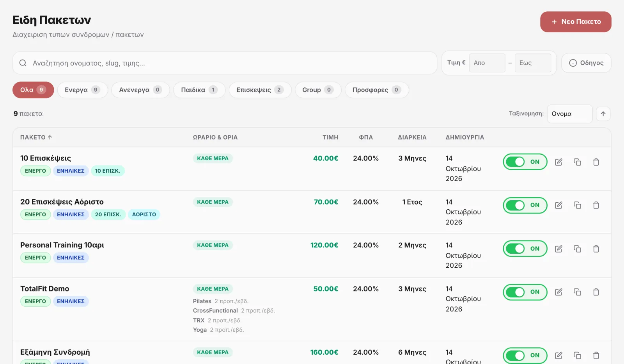Viewport: 624px width, 364px height.
Task: Edit the 20 Επισκέψεις Αόριστο package
Action: [558, 205]
